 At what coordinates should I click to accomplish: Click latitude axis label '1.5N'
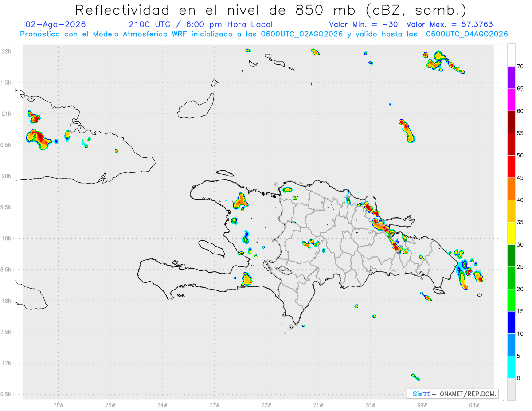pyautogui.click(x=7, y=82)
